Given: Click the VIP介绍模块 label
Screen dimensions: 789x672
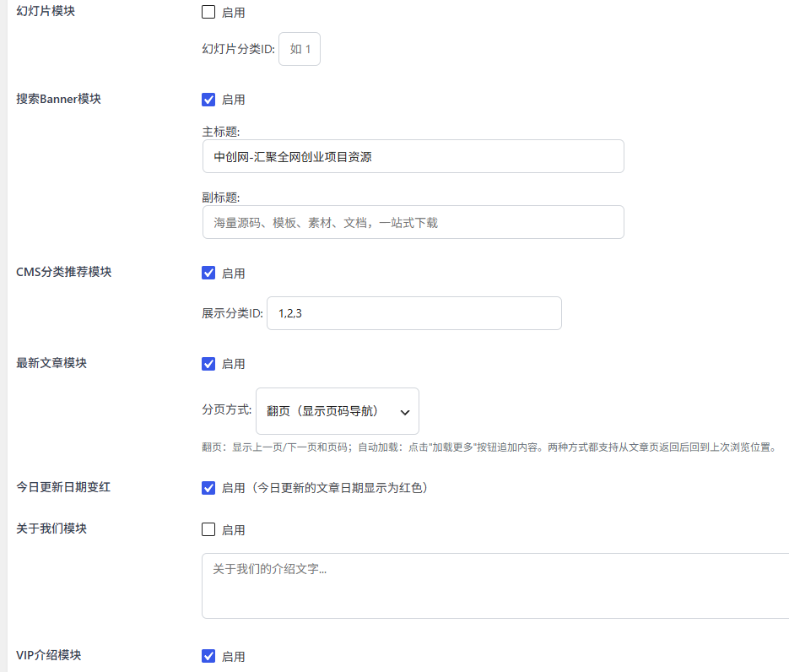Looking at the screenshot, I should pos(49,655).
